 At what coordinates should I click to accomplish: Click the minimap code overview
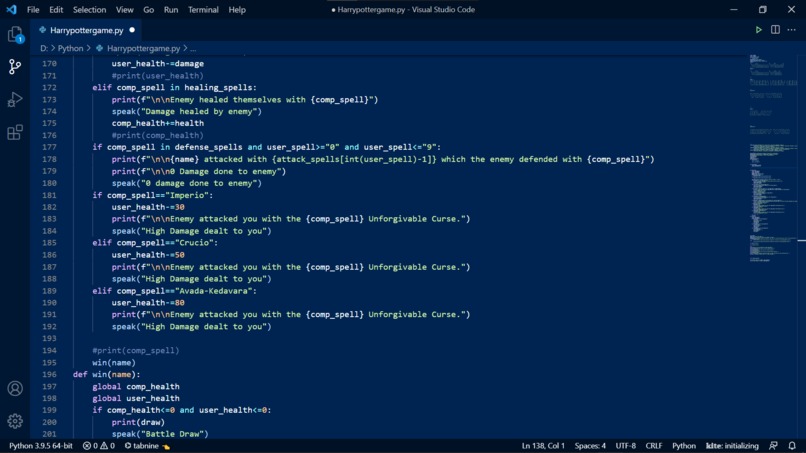[773, 158]
